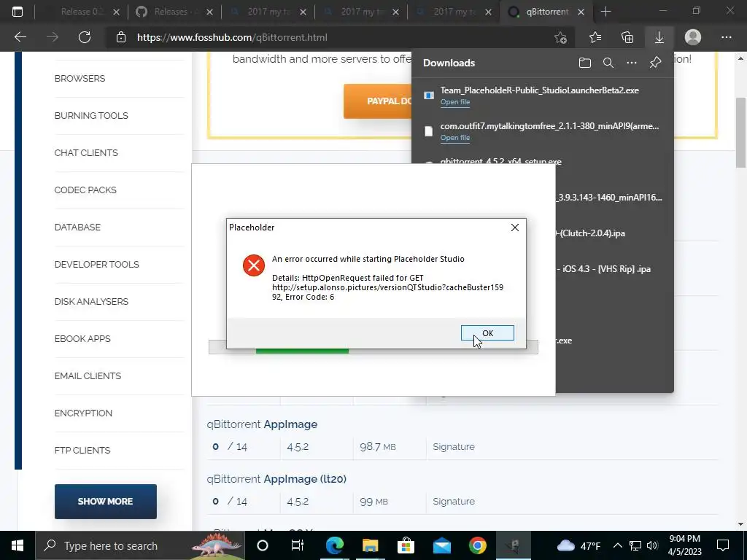This screenshot has height=560, width=747.
Task: Click the address bar URL field
Action: tap(333, 37)
